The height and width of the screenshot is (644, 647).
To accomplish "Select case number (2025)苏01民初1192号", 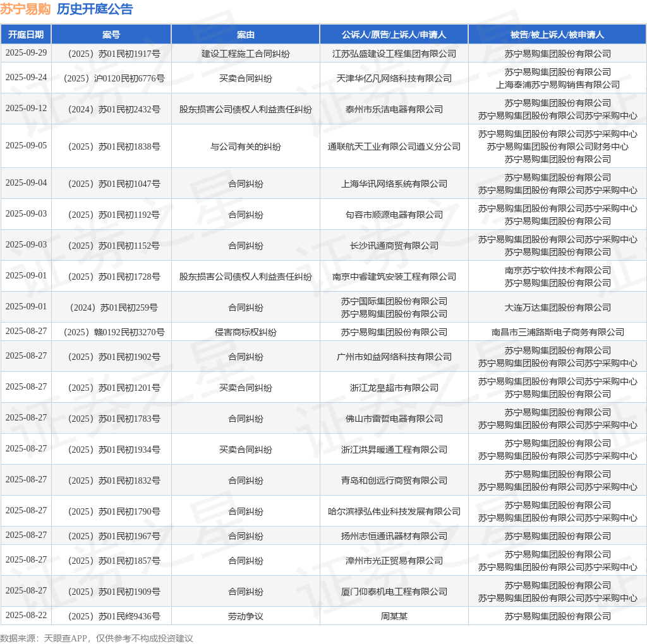I will tap(114, 215).
